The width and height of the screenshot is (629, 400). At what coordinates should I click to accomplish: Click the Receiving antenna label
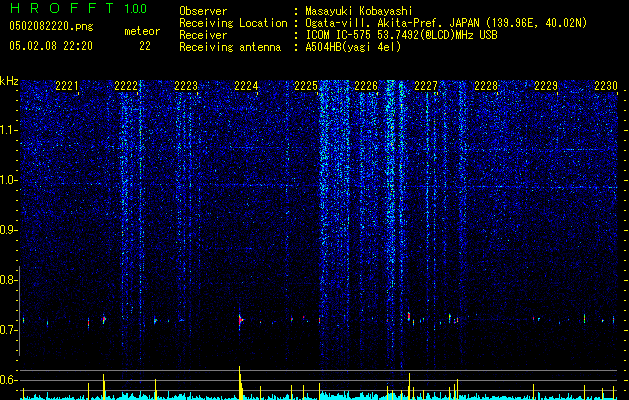230,47
